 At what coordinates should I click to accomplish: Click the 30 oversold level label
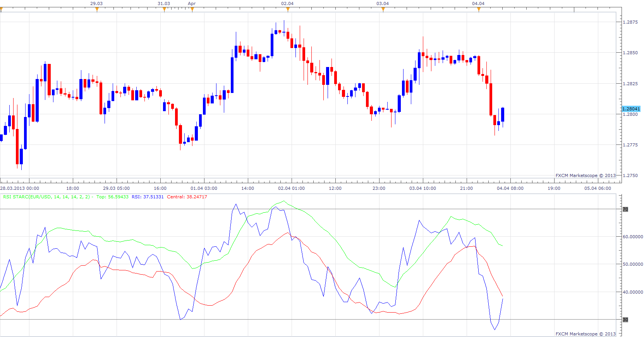point(625,320)
